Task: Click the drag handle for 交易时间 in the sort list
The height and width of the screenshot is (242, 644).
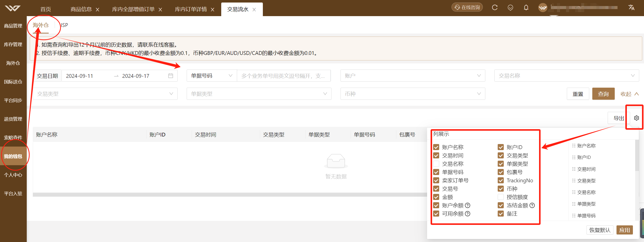Action: pos(574,169)
